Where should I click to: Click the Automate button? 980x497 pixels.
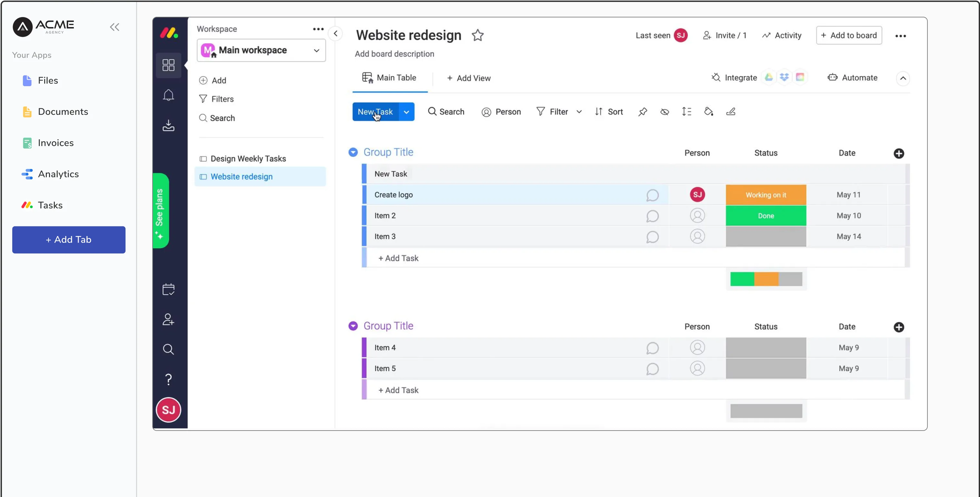click(x=853, y=78)
